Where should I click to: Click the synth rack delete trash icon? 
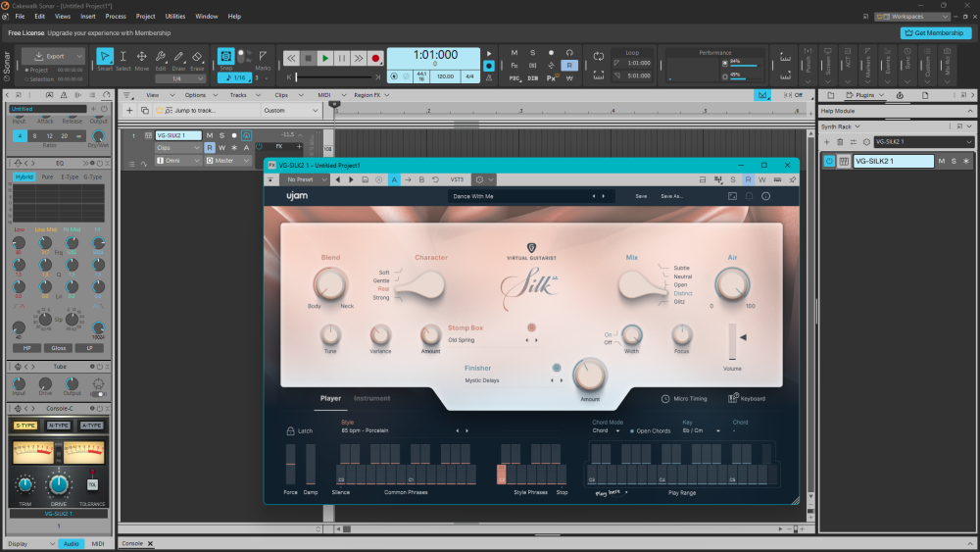[840, 142]
